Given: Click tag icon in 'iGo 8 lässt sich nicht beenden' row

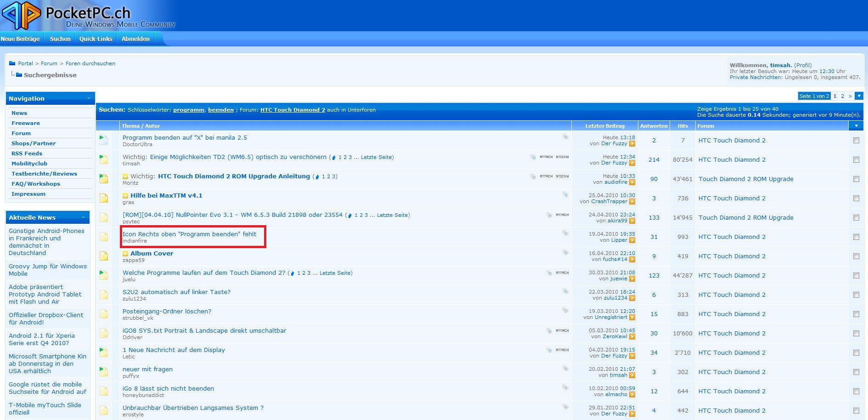Looking at the screenshot, I should (x=565, y=388).
